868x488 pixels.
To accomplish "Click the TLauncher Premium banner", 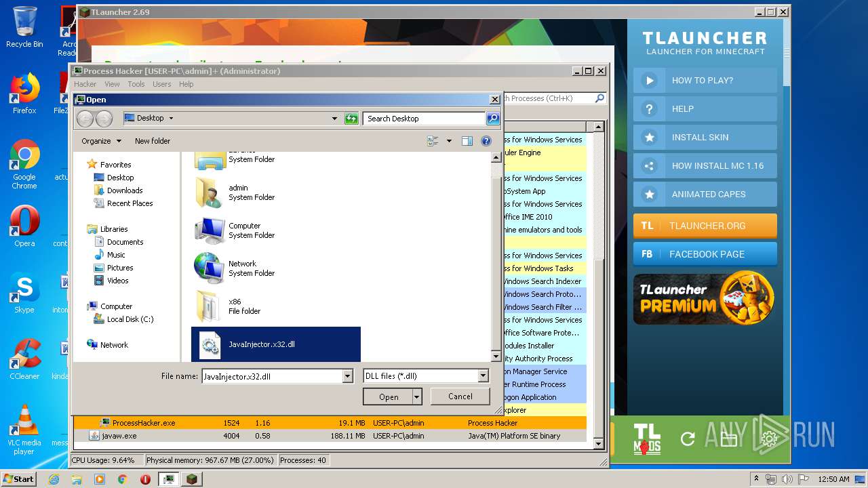I will tap(704, 299).
